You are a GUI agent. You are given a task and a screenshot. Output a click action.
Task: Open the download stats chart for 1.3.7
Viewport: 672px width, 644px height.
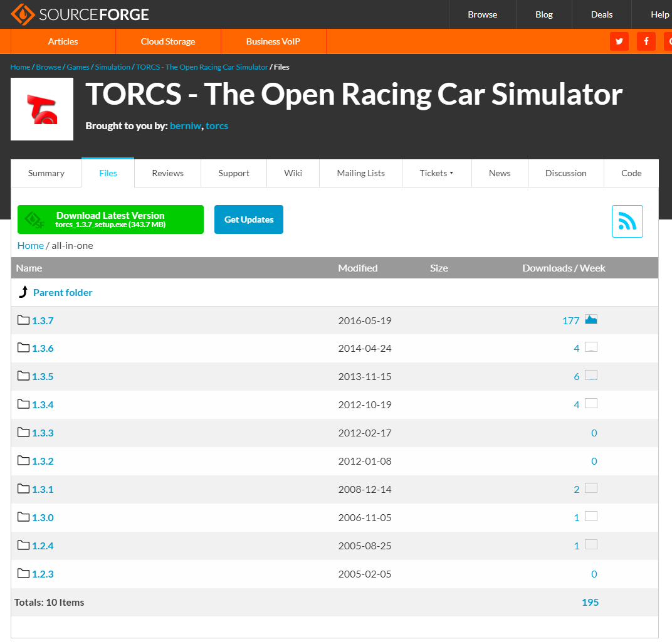(x=591, y=319)
